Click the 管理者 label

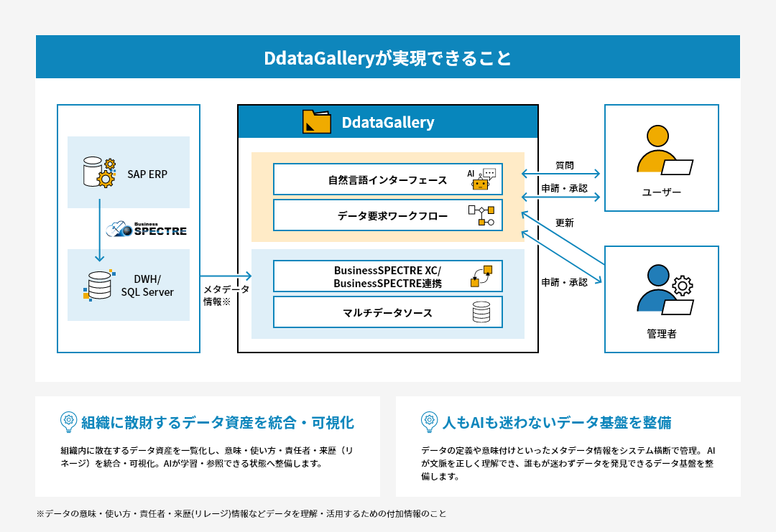[662, 334]
